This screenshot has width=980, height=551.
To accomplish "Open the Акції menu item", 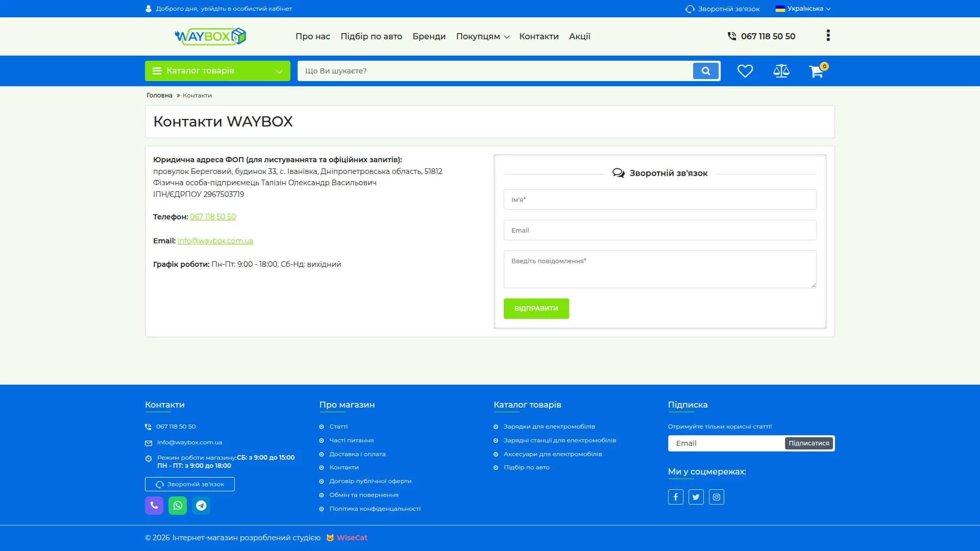I will tap(579, 36).
